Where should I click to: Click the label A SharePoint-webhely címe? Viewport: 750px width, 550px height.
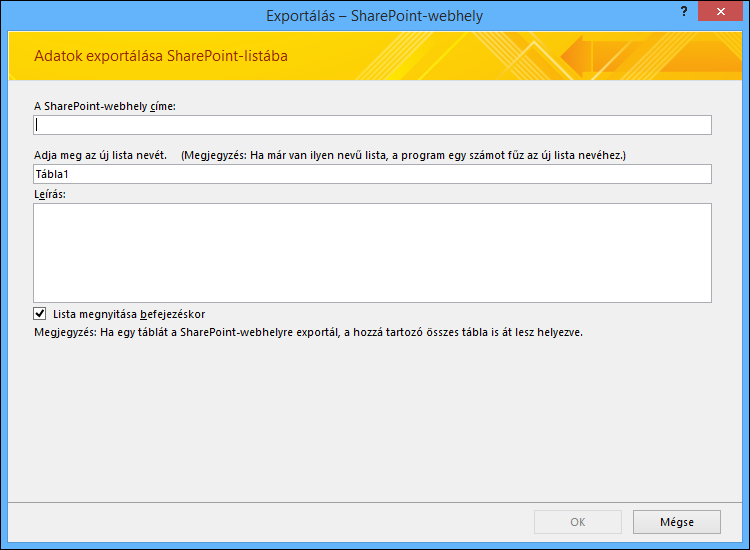tap(105, 106)
